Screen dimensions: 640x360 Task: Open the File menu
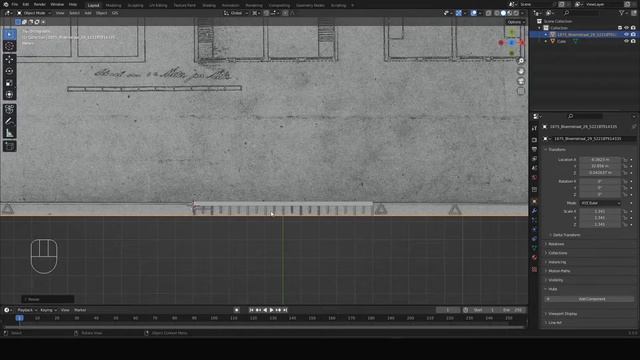click(x=15, y=4)
